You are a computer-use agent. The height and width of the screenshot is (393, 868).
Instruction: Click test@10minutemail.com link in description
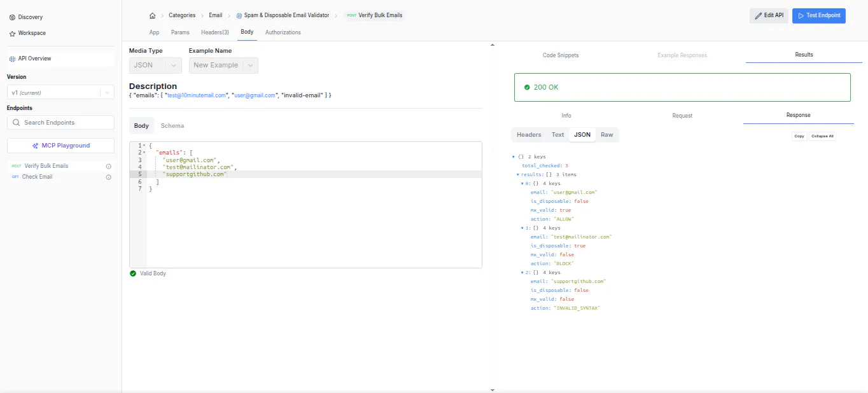coord(197,95)
